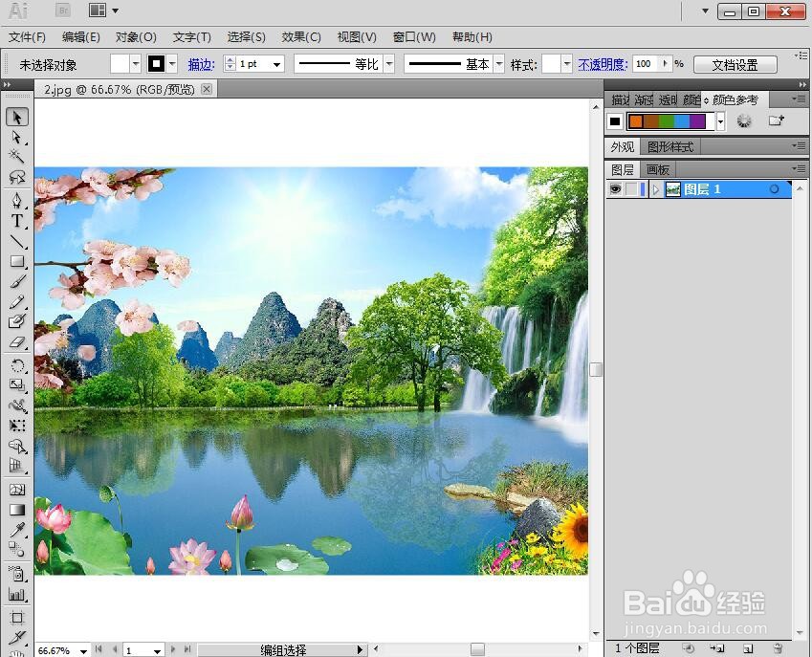The height and width of the screenshot is (657, 812).
Task: Open fill color dropdown arrow
Action: pos(135,64)
